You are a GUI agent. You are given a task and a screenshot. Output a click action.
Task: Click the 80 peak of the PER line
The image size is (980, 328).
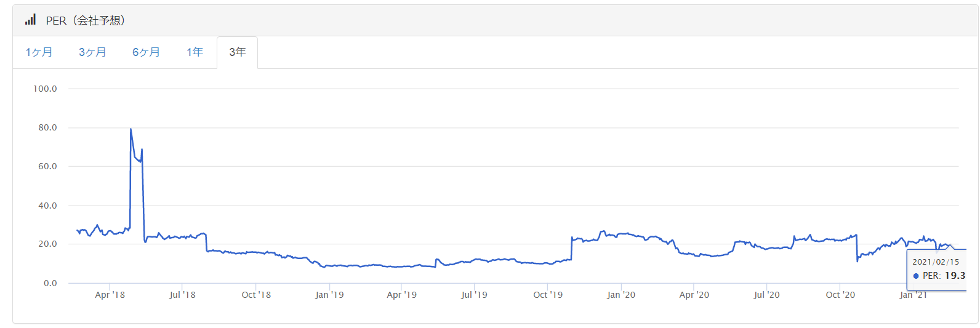click(131, 129)
